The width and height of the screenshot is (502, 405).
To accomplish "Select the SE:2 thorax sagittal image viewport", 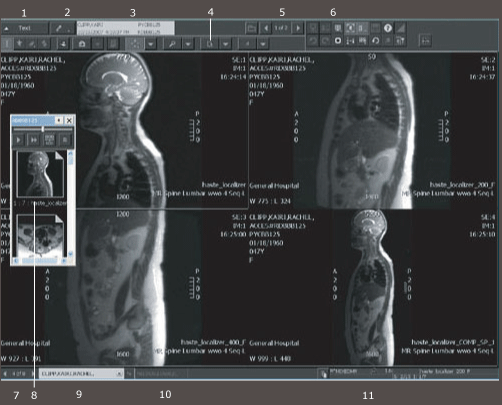I will coord(373,130).
